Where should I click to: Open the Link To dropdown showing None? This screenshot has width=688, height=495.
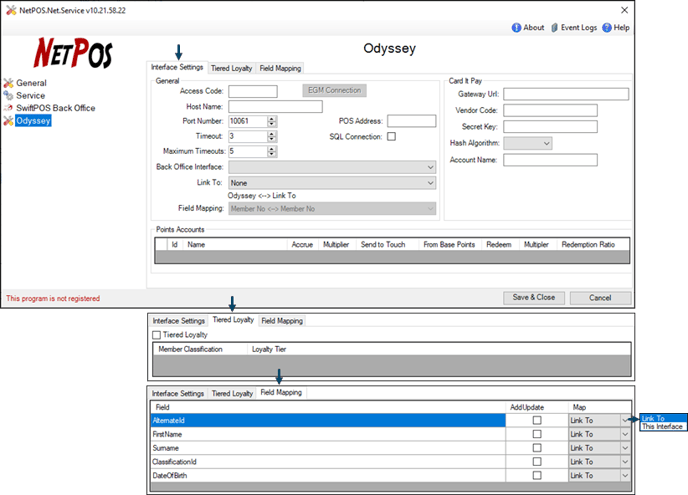click(332, 183)
